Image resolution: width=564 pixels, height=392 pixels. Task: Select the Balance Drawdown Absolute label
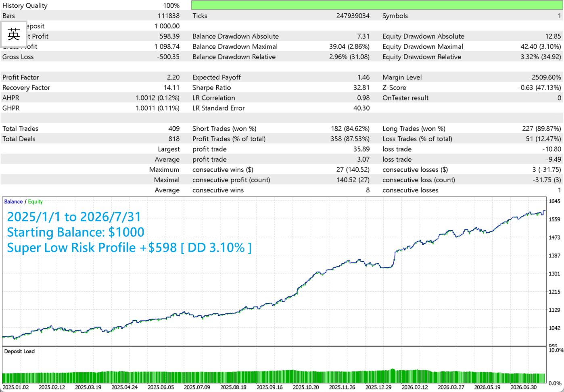(236, 36)
